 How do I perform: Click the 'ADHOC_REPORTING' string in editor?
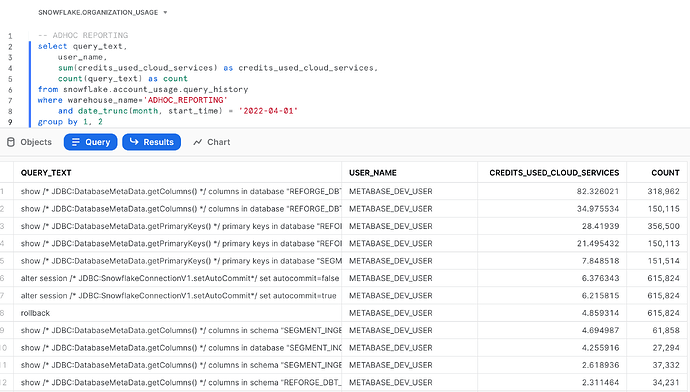[185, 100]
